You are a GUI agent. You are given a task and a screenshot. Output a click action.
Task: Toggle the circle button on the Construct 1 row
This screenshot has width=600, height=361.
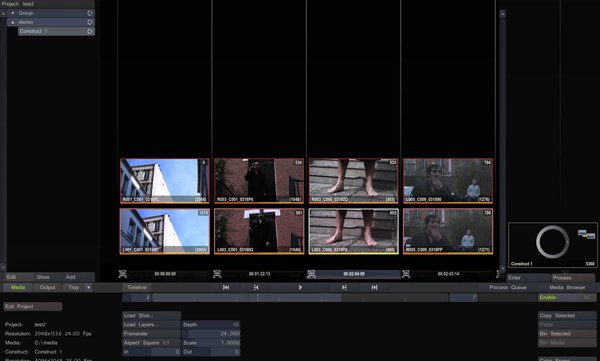[90, 31]
